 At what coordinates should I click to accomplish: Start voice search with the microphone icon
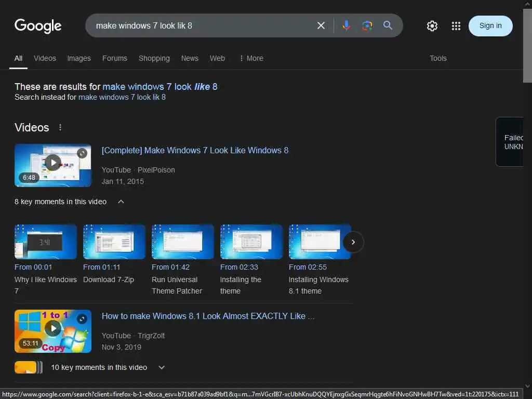point(346,25)
